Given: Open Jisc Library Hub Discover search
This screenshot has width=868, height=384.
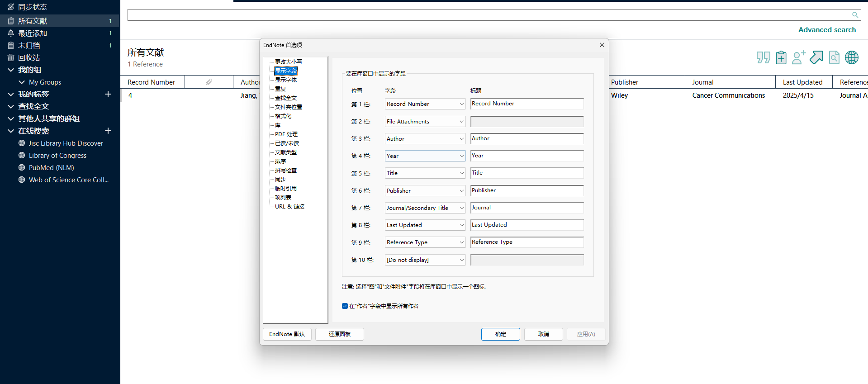Looking at the screenshot, I should 66,143.
